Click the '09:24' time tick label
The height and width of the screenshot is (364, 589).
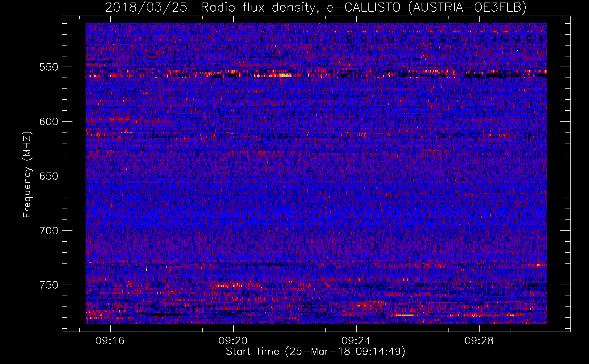(356, 341)
